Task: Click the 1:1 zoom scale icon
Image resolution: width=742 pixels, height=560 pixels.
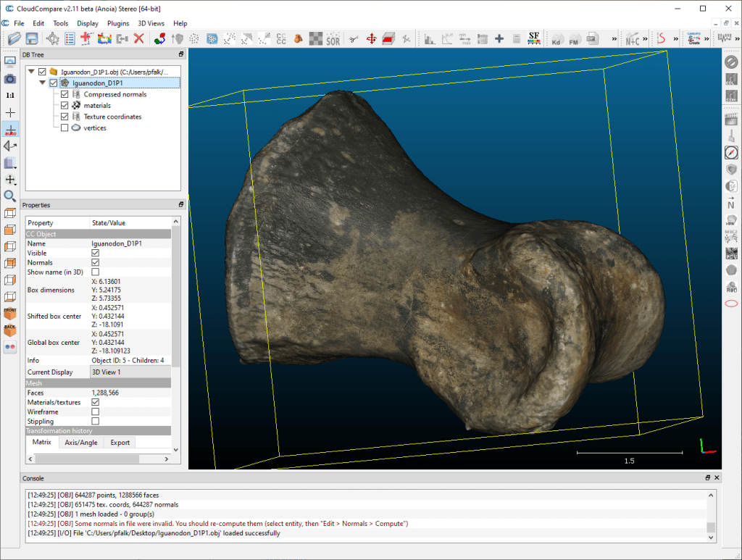Action: click(x=10, y=95)
